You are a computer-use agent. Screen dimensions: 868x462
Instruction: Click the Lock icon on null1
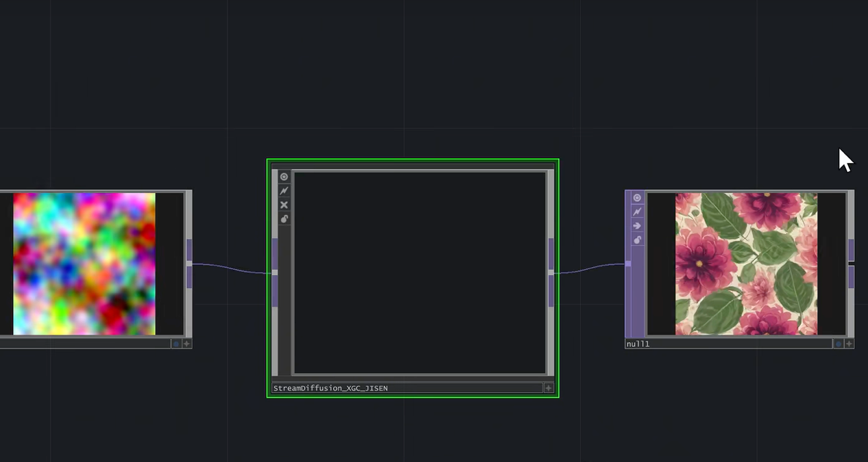pos(637,240)
